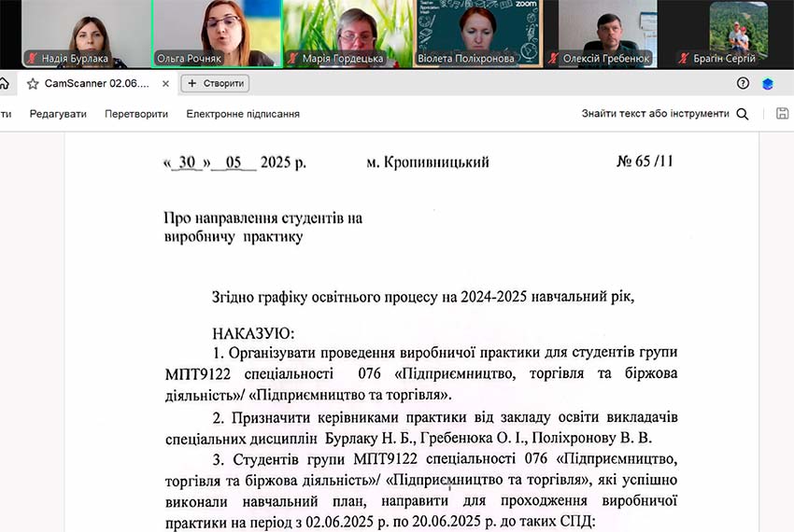Click muted microphone icon beside Олексій Гребенюк
Screen dimensions: 794x532
[x=554, y=59]
